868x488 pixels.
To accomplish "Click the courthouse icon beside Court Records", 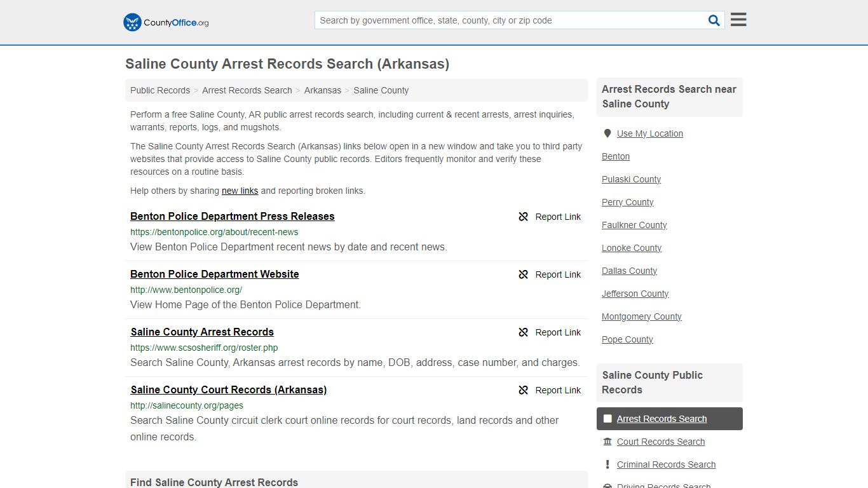I will [x=607, y=442].
